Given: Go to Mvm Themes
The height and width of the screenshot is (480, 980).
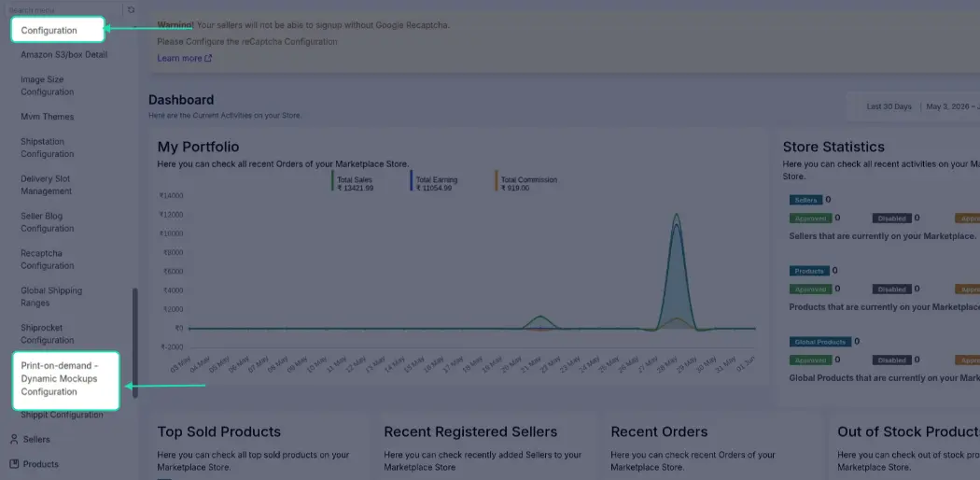Looking at the screenshot, I should coord(47,117).
